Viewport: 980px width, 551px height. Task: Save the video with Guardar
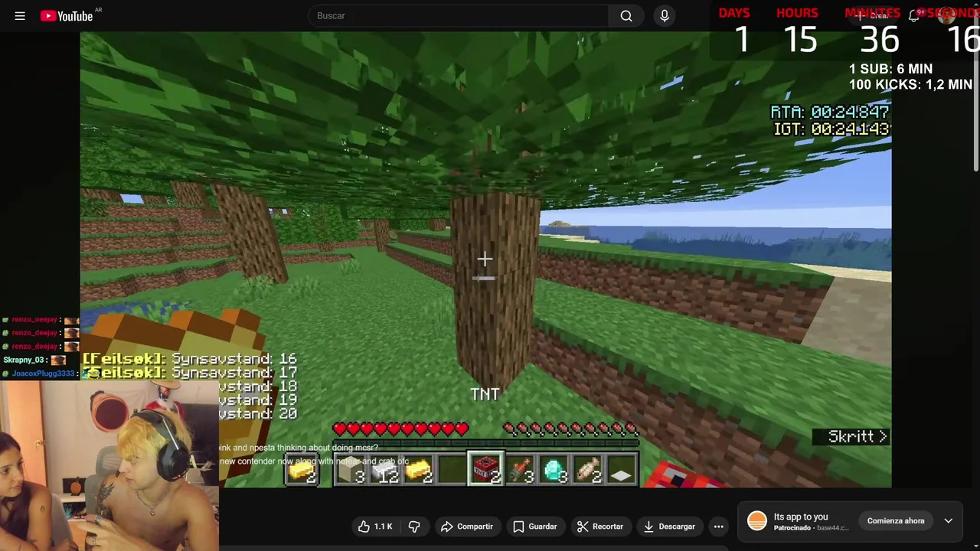[x=535, y=527]
